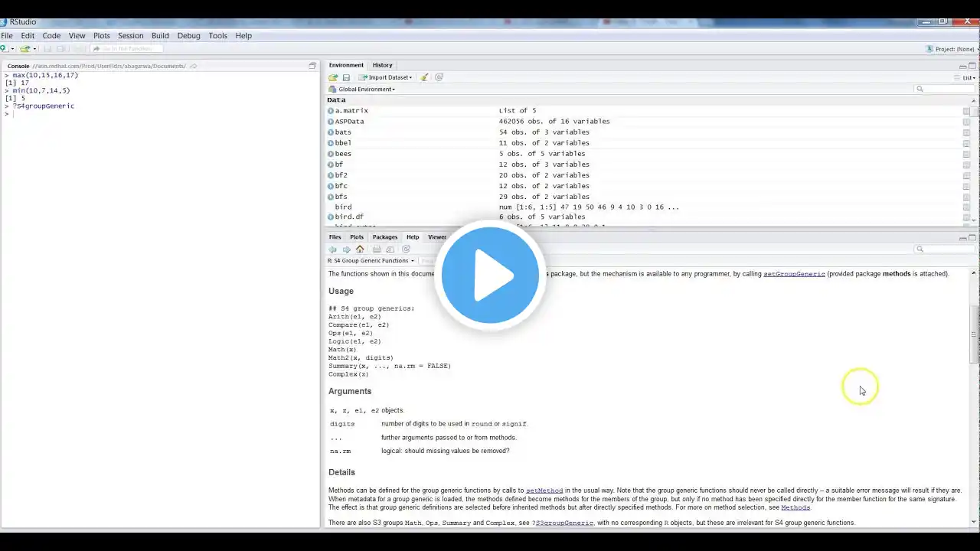
Task: Open the Code menu
Action: point(51,36)
